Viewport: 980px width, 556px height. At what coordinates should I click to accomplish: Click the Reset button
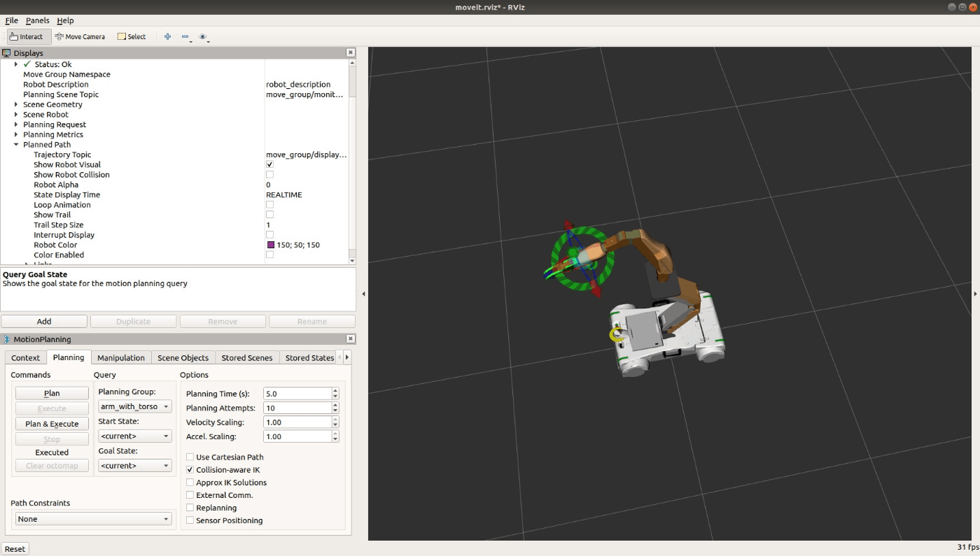15,549
